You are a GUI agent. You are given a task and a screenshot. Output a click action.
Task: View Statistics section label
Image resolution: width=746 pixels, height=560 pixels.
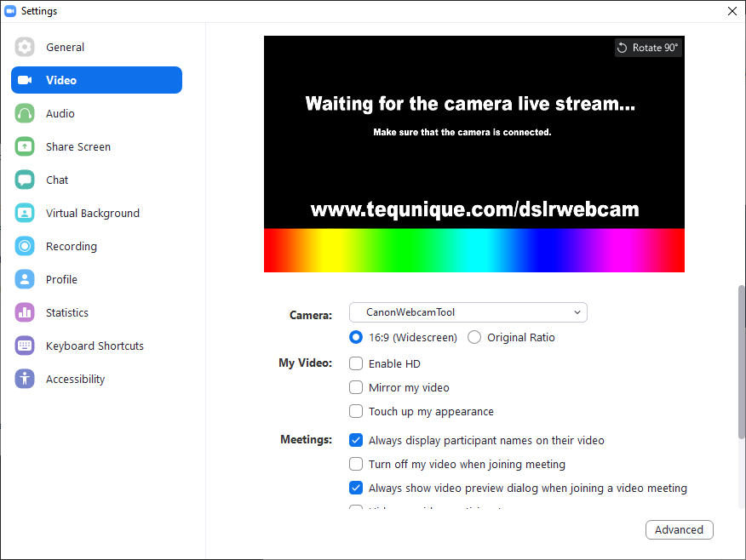click(x=67, y=313)
